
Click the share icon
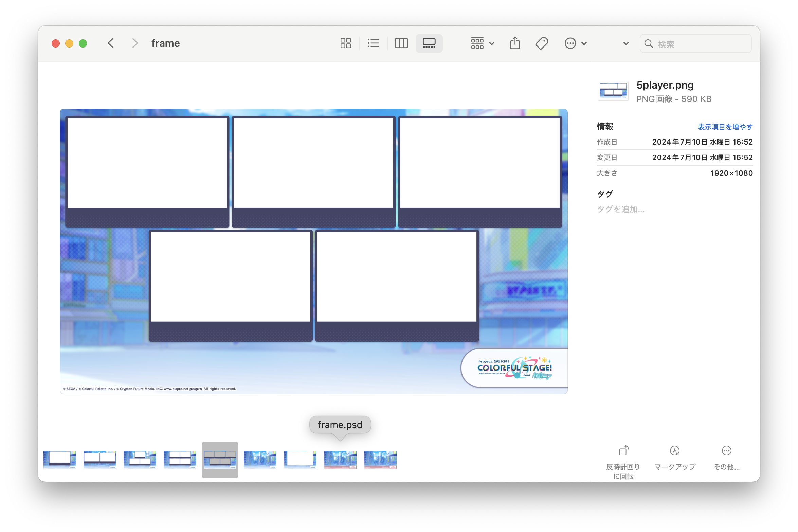pos(515,43)
